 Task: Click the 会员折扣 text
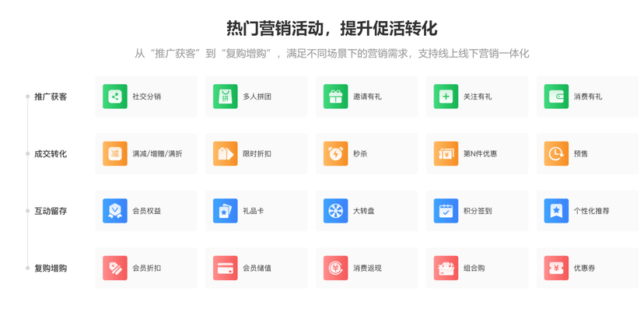(147, 269)
